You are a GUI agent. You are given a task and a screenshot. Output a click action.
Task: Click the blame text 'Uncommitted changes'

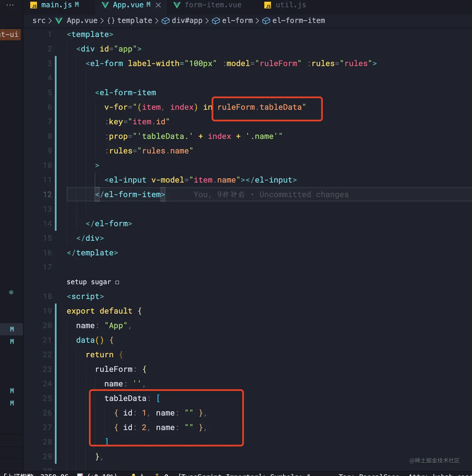(x=304, y=194)
